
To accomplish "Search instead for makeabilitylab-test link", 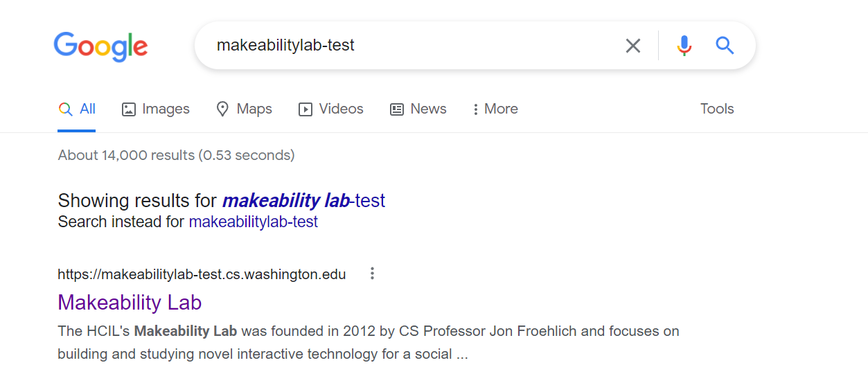I will [253, 222].
